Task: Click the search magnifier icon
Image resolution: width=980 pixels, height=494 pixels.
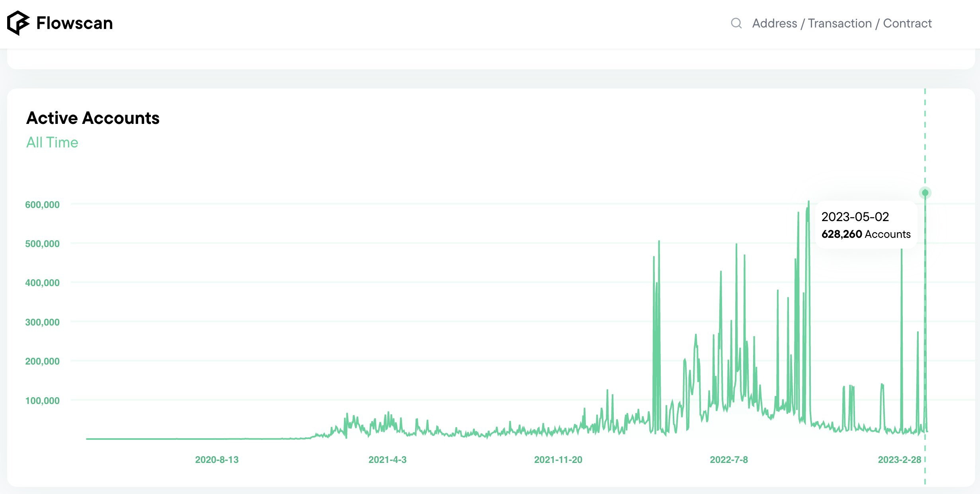Action: tap(736, 23)
